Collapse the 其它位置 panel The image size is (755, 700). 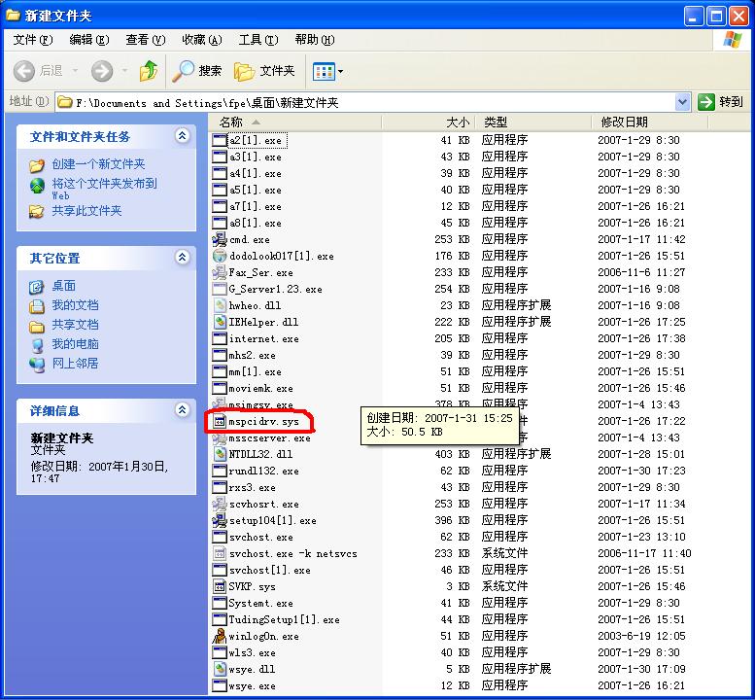182,258
